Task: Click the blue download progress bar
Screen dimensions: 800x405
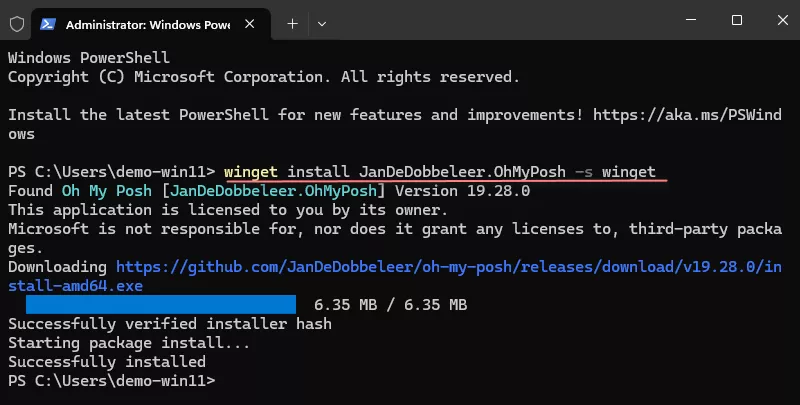Action: pos(161,305)
